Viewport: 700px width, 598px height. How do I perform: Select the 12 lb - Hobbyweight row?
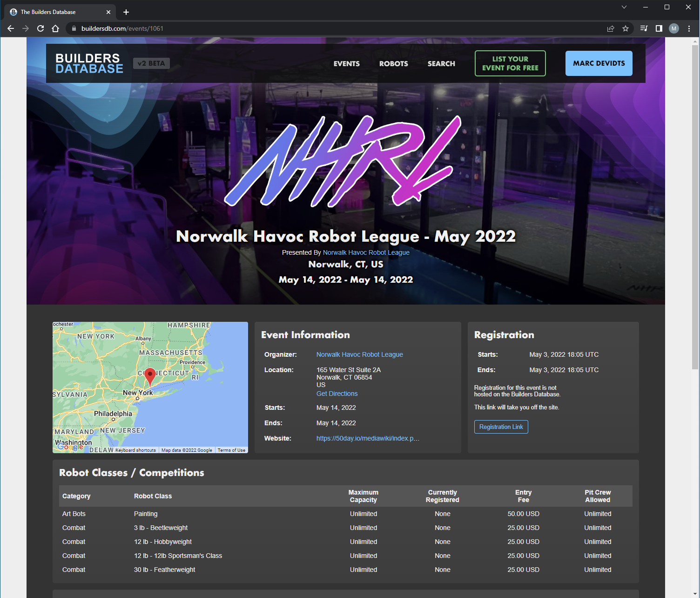click(x=346, y=542)
